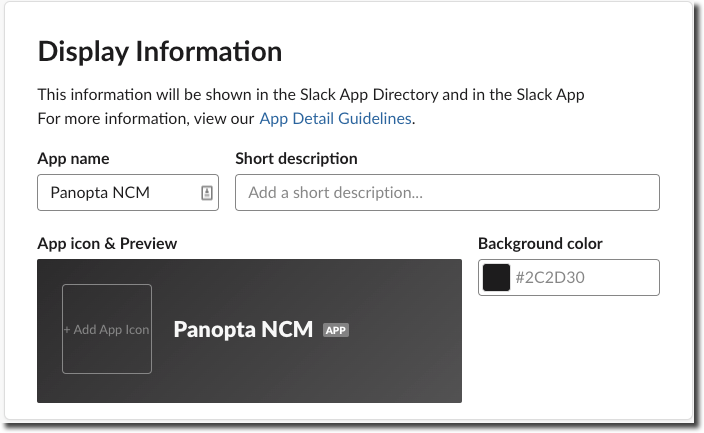Click the Add App Icon placeholder
Viewport: 704px width, 433px height.
[x=107, y=329]
